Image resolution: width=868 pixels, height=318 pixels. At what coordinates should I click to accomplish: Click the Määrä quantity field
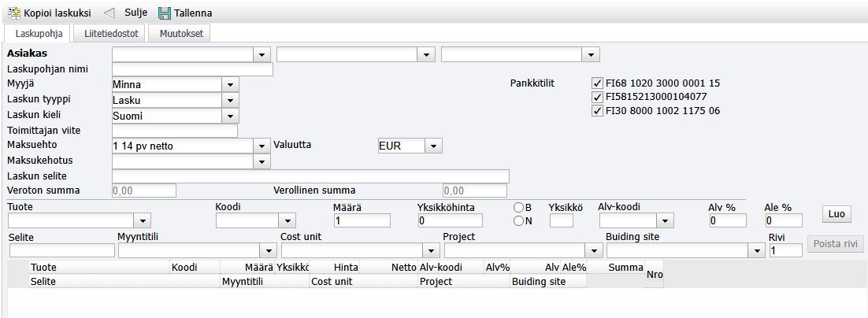[x=362, y=220]
